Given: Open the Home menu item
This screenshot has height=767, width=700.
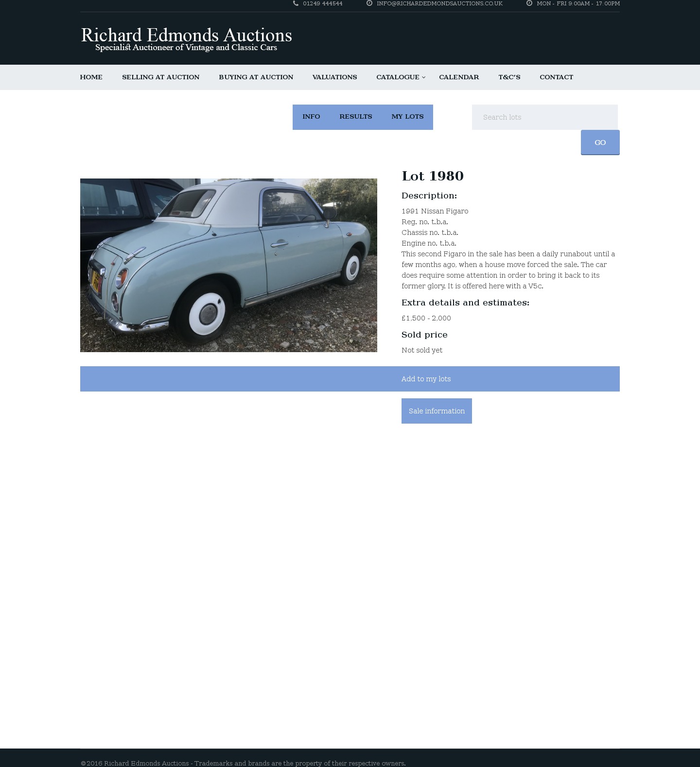Looking at the screenshot, I should coord(91,77).
